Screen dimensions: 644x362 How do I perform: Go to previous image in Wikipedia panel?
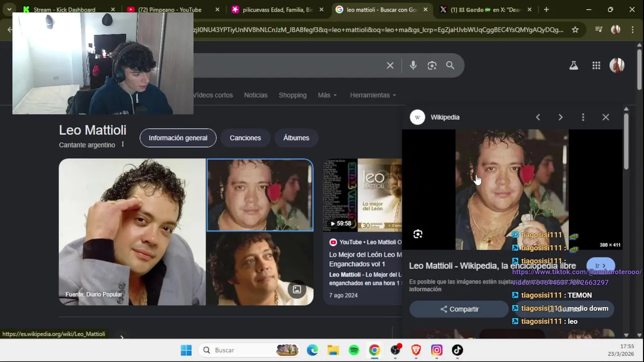(538, 117)
